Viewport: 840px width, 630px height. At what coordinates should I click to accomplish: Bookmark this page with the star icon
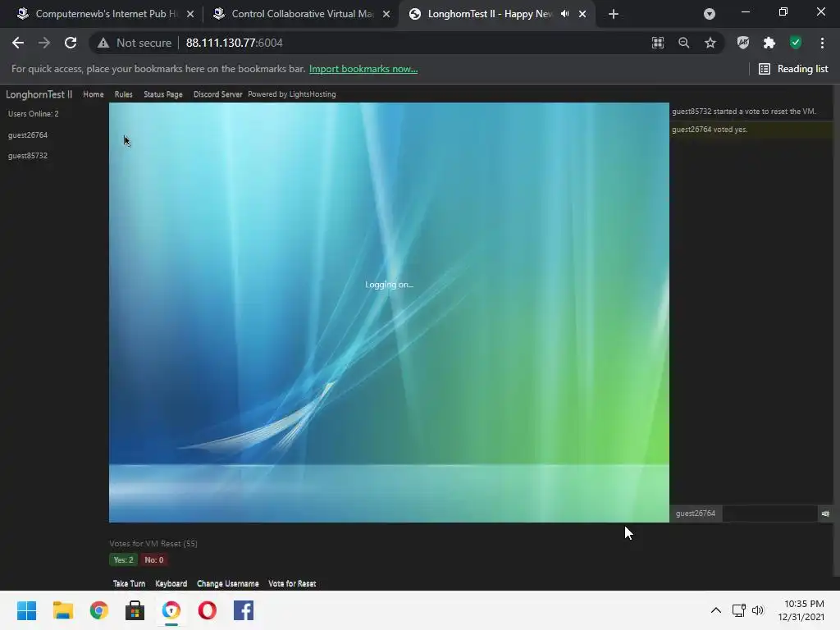coord(710,43)
